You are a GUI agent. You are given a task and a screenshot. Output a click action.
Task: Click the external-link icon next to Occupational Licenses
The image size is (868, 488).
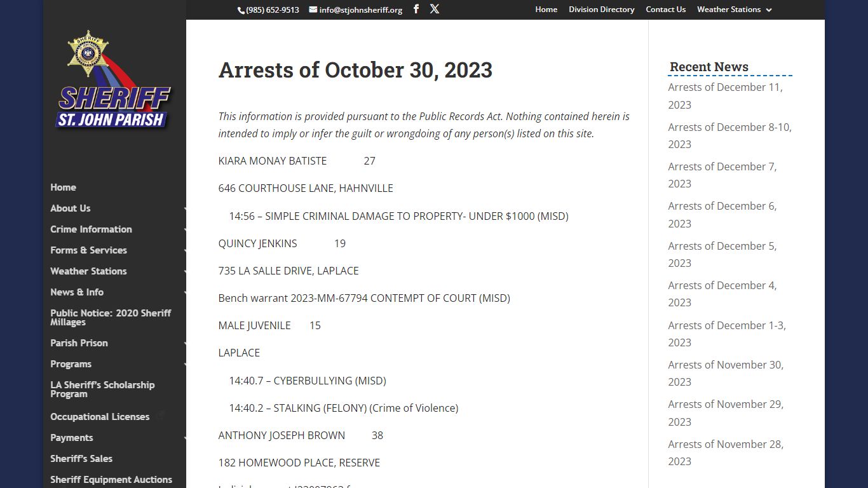tap(161, 416)
